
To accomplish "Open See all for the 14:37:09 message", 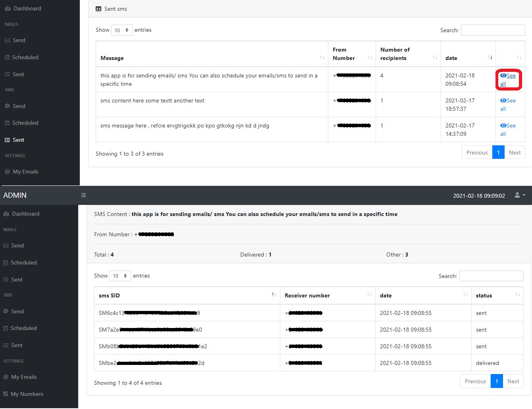I will 508,129.
